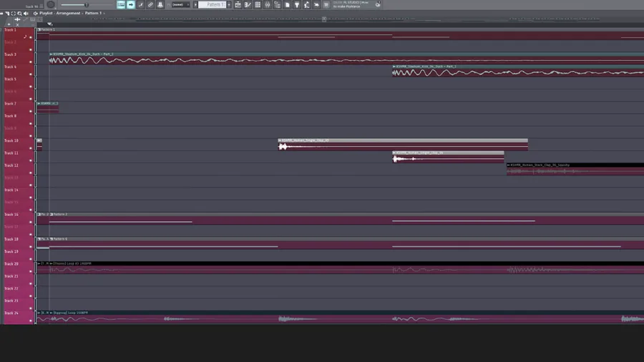This screenshot has height=362, width=644.
Task: Mute Track 16 using its dot
Action: pos(30,222)
